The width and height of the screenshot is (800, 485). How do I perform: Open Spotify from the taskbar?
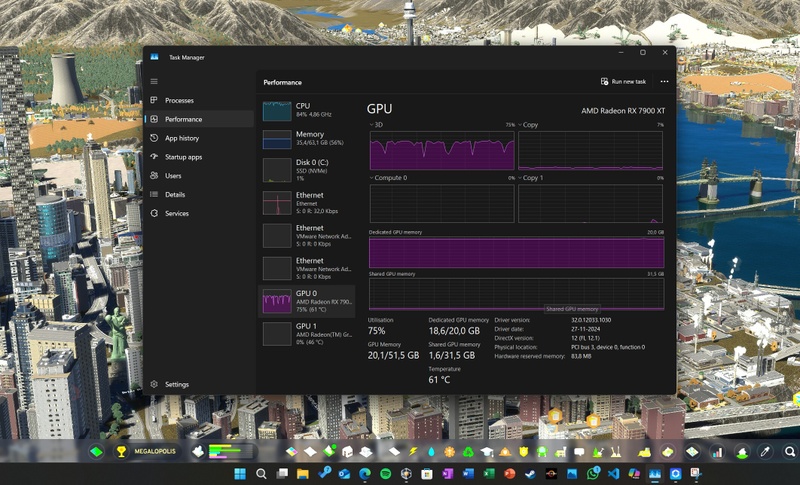point(385,474)
